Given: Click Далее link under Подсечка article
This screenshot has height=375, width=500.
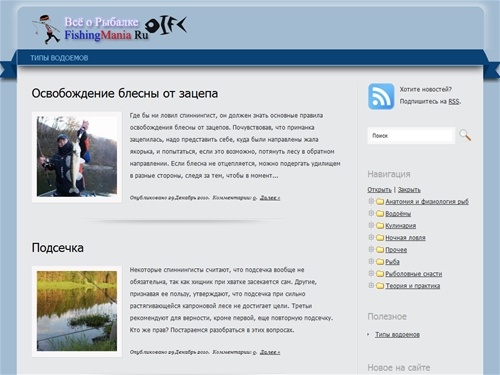Looking at the screenshot, I should pos(270,352).
